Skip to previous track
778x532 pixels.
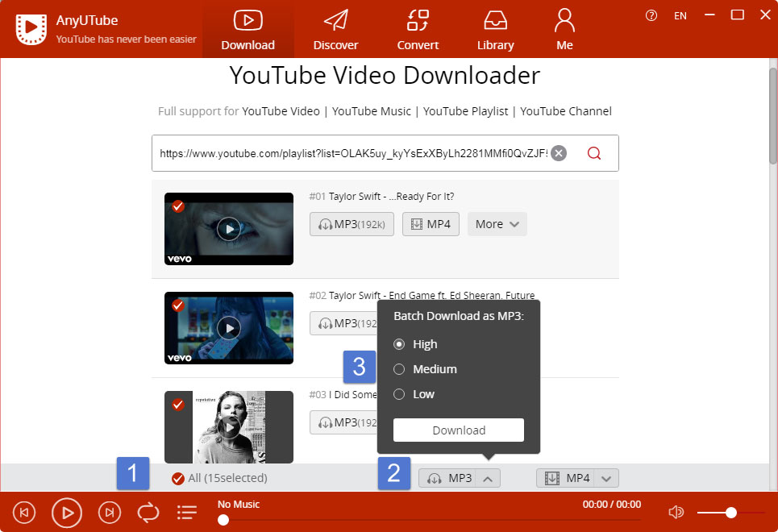pyautogui.click(x=24, y=512)
